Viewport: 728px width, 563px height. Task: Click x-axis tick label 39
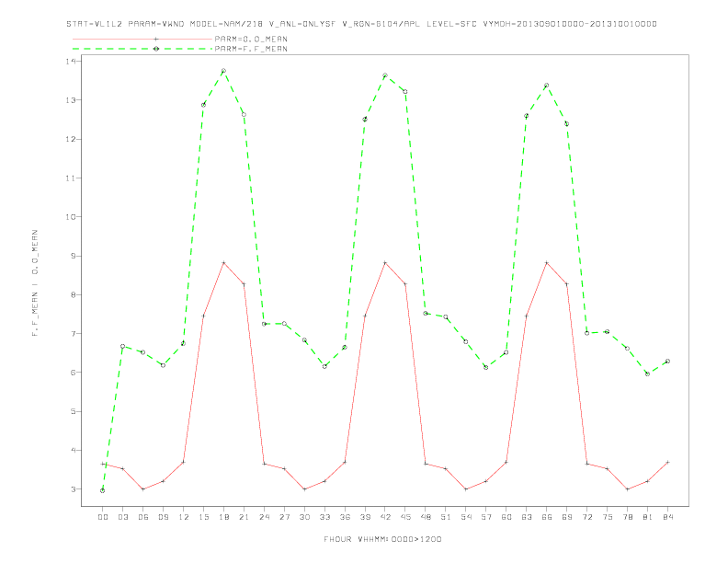[x=365, y=517]
